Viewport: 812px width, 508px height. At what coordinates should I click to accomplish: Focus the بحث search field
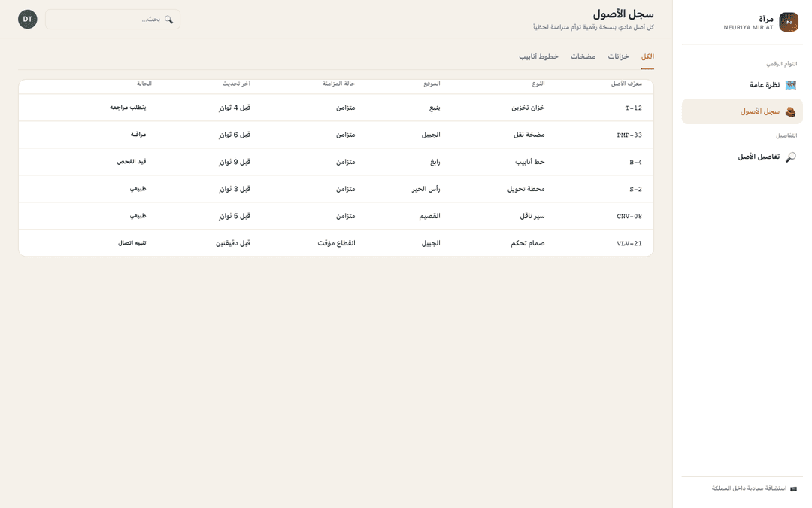112,19
